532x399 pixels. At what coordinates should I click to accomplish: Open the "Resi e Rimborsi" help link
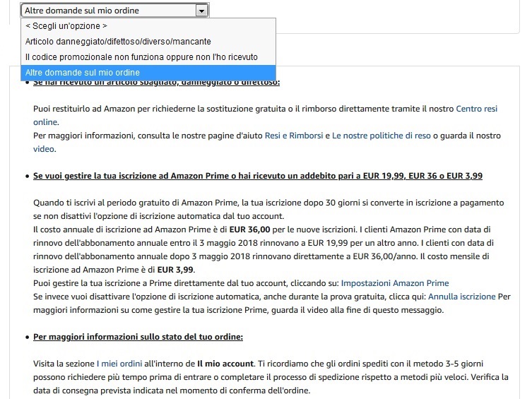(x=294, y=136)
